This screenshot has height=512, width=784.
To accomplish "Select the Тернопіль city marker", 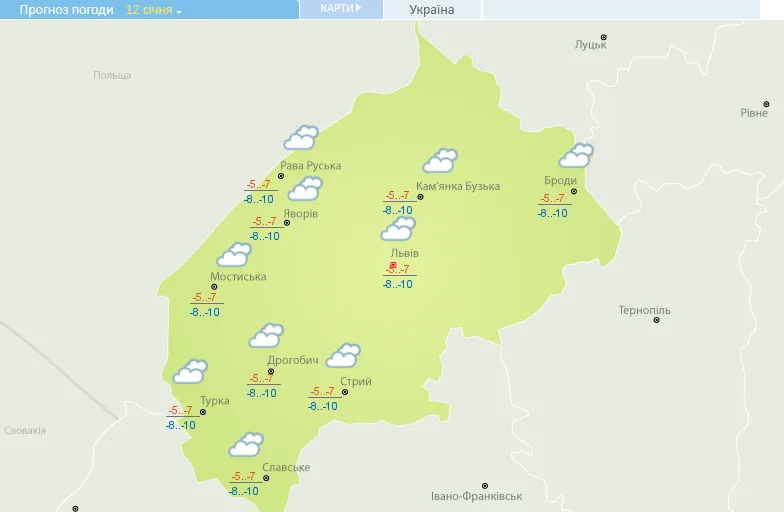I will click(x=656, y=320).
